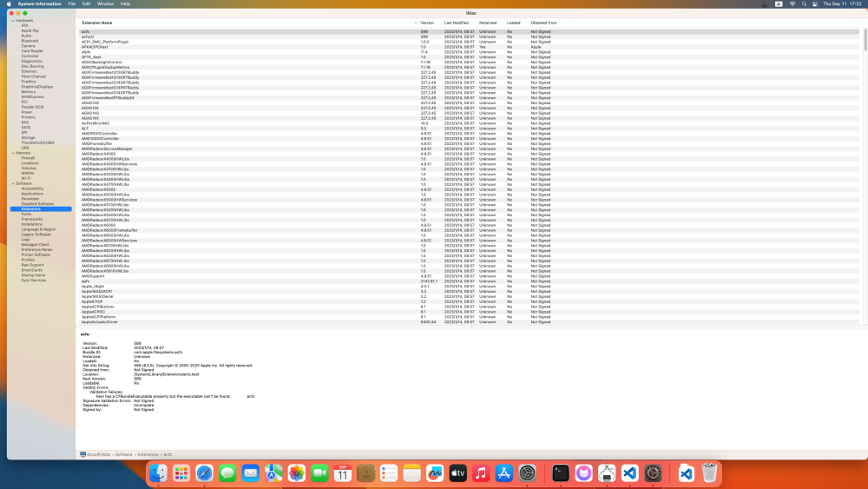Screen dimensions: 868x489
Task: Open the Apple menu
Action: pyautogui.click(x=9, y=3)
